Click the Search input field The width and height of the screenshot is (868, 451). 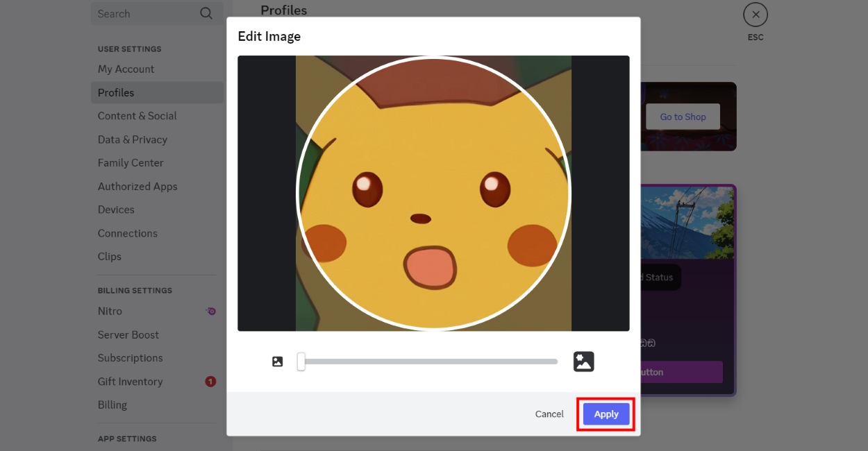point(139,13)
